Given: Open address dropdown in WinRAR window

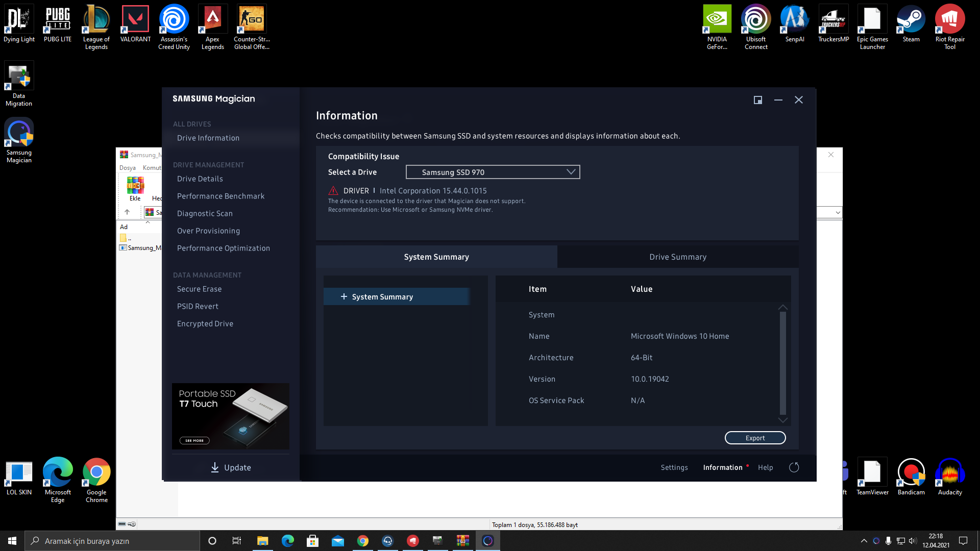Looking at the screenshot, I should (838, 212).
